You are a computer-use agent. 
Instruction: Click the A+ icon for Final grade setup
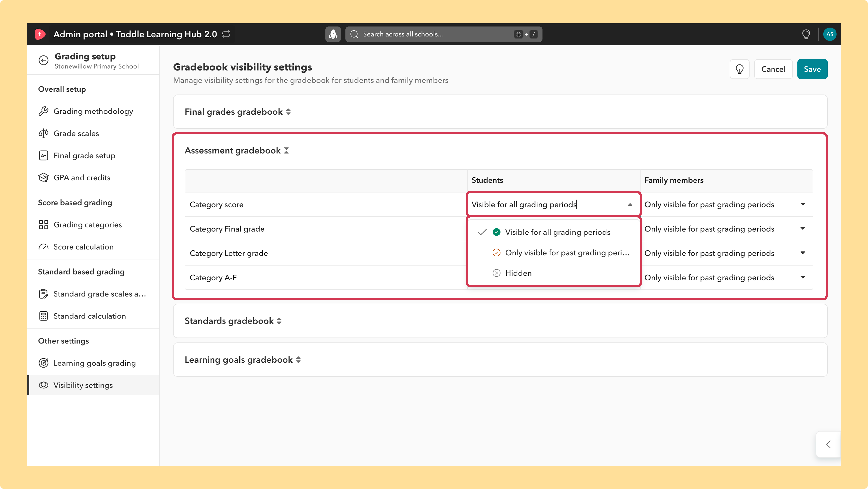click(44, 156)
